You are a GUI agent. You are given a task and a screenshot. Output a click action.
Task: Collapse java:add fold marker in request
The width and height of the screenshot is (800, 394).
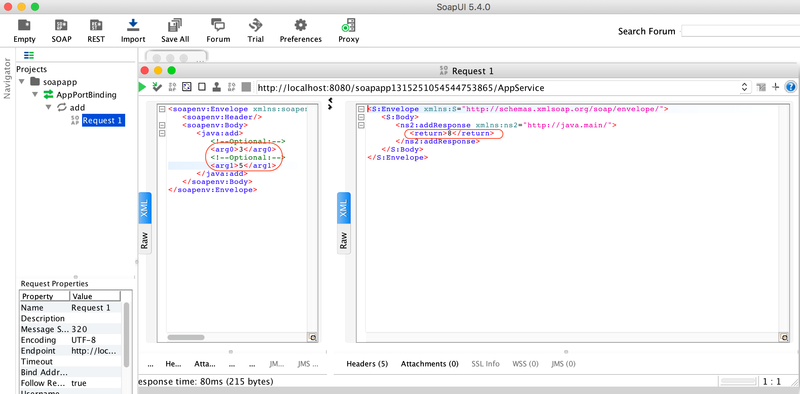[x=162, y=134]
